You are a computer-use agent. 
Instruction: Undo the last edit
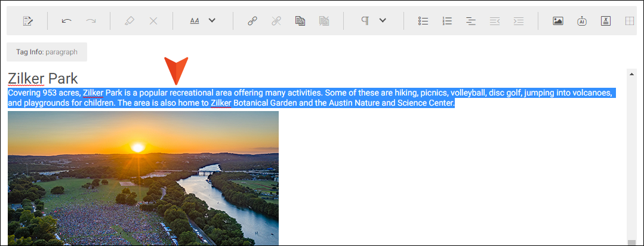(x=66, y=21)
